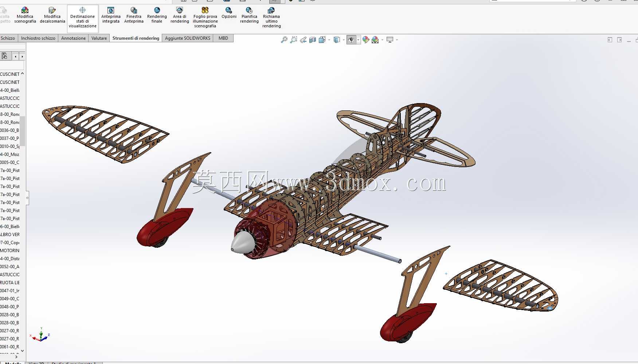Select 4-00_Biell component in tree
Image resolution: width=638 pixels, height=364 pixels.
point(10,90)
